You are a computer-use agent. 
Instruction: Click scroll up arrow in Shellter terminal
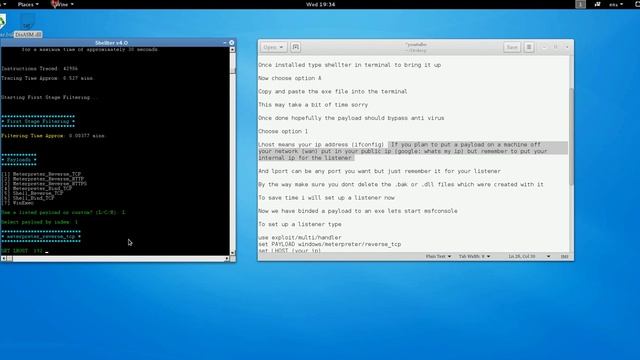coord(232,49)
